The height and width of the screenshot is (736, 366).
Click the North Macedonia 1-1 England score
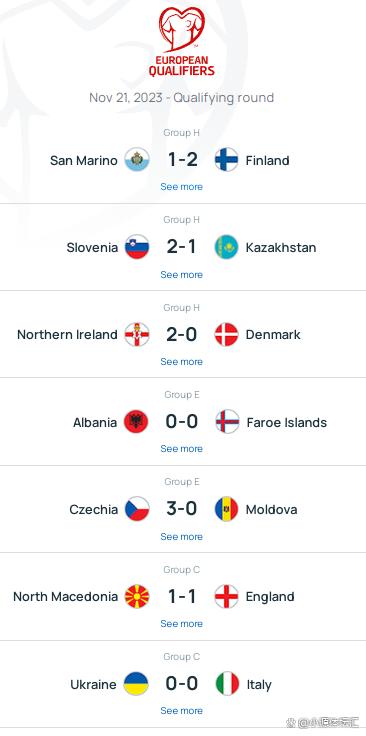coord(182,597)
